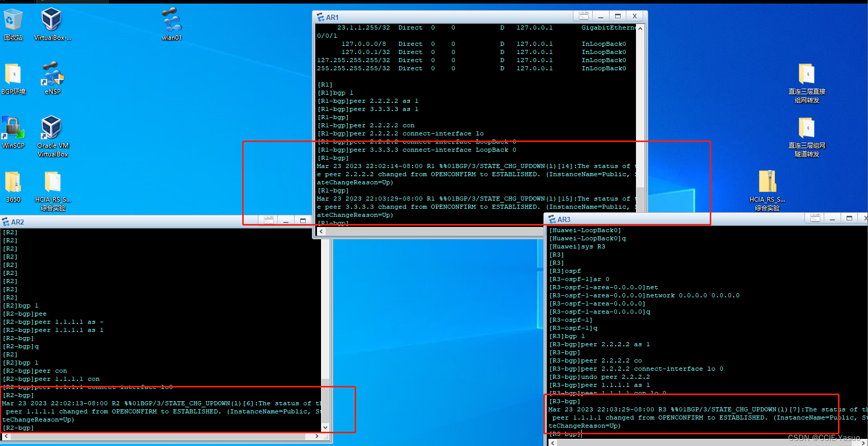Click AR3 line '[R3]bgp 1'

click(x=567, y=336)
